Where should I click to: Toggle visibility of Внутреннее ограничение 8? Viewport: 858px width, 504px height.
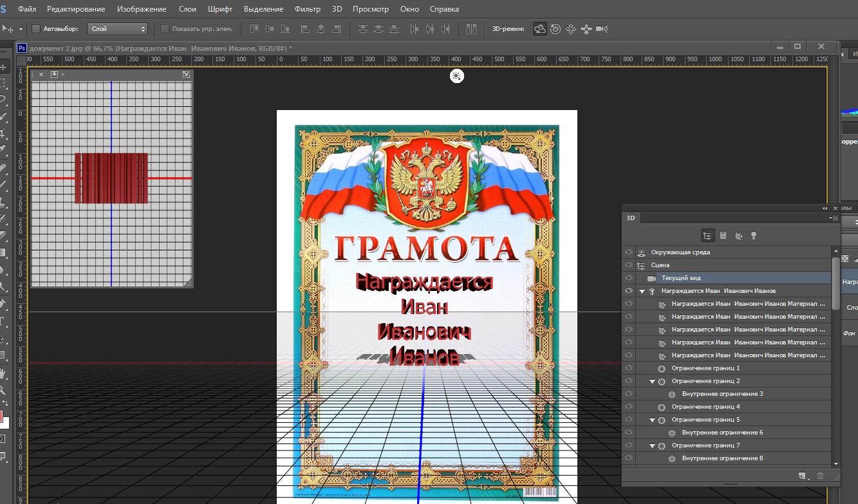coord(629,458)
